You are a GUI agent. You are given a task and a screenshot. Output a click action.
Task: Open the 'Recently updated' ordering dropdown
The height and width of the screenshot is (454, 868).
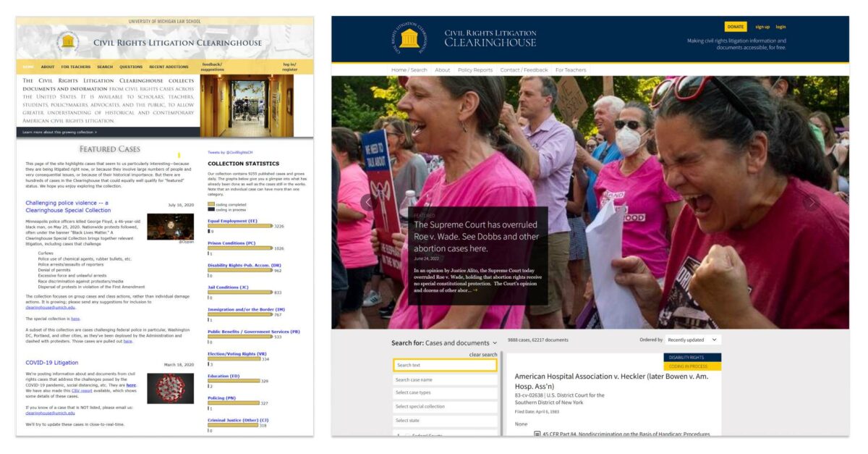692,340
